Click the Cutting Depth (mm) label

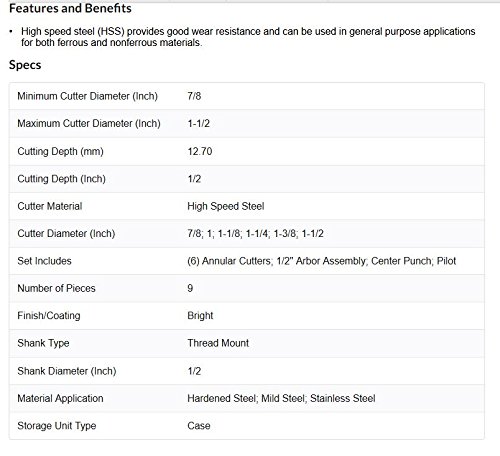[x=60, y=151]
